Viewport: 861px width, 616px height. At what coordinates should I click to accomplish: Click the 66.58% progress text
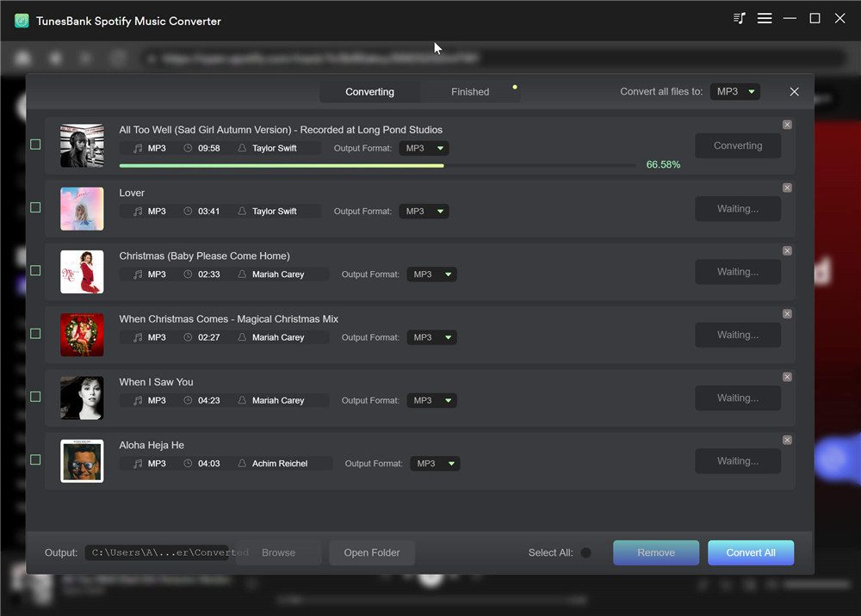coord(663,164)
